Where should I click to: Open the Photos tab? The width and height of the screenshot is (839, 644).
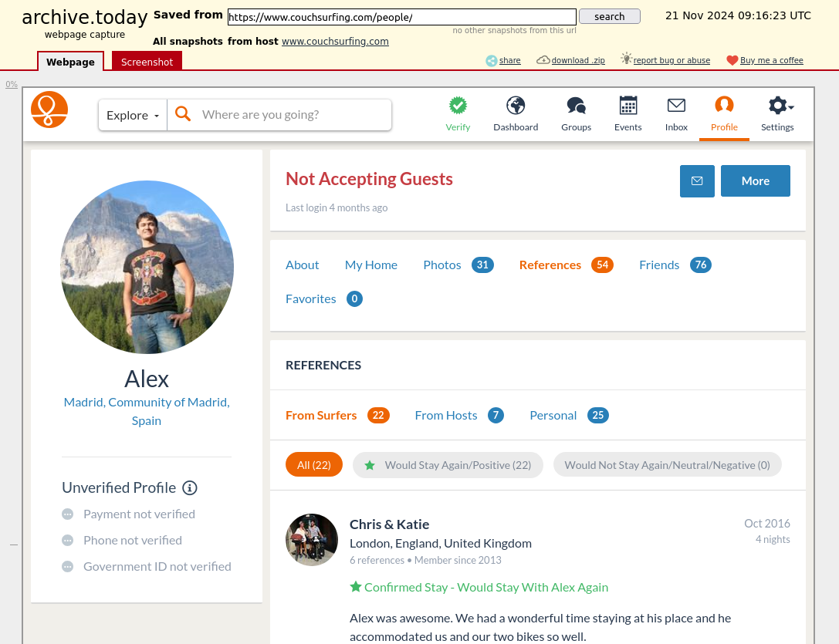click(x=458, y=265)
